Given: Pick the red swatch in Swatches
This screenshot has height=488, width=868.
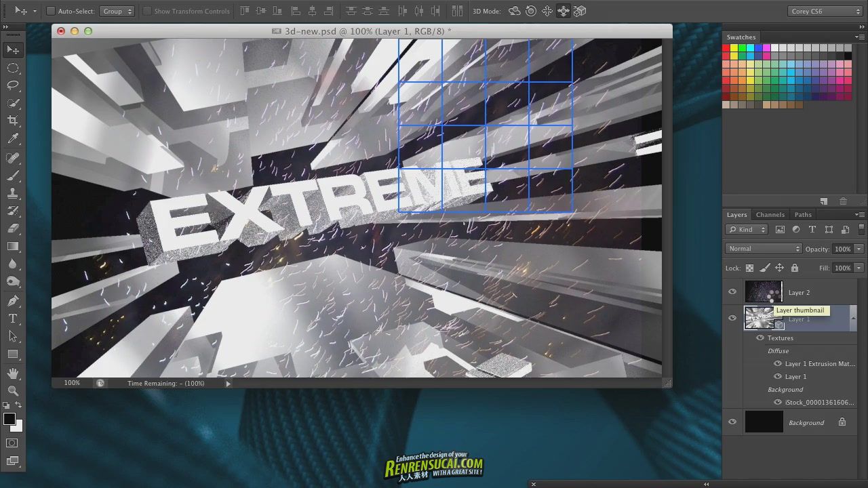Looking at the screenshot, I should [x=726, y=48].
